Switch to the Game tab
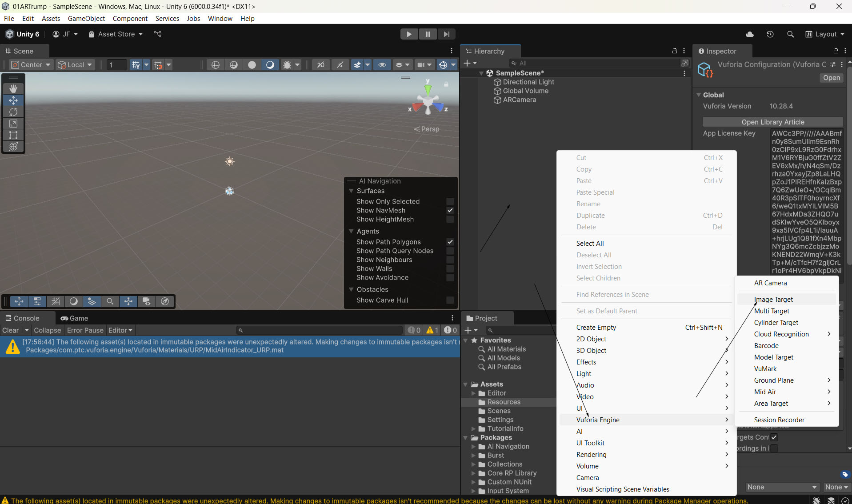Viewport: 852px width, 504px height. pos(75,318)
